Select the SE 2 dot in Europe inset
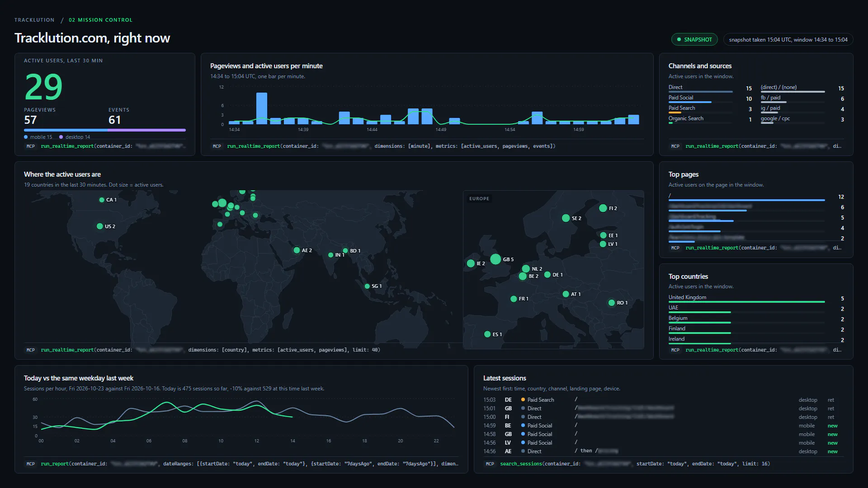This screenshot has height=488, width=868. [x=566, y=218]
